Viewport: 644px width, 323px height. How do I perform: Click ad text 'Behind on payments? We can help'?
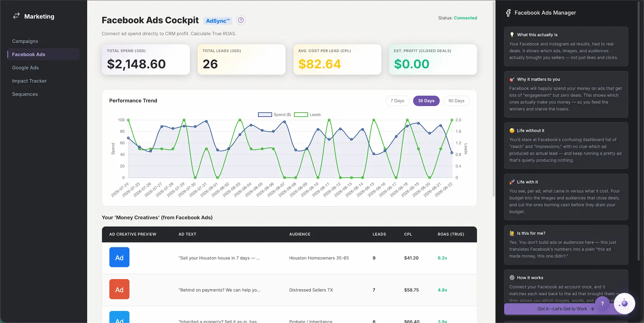[x=219, y=290]
